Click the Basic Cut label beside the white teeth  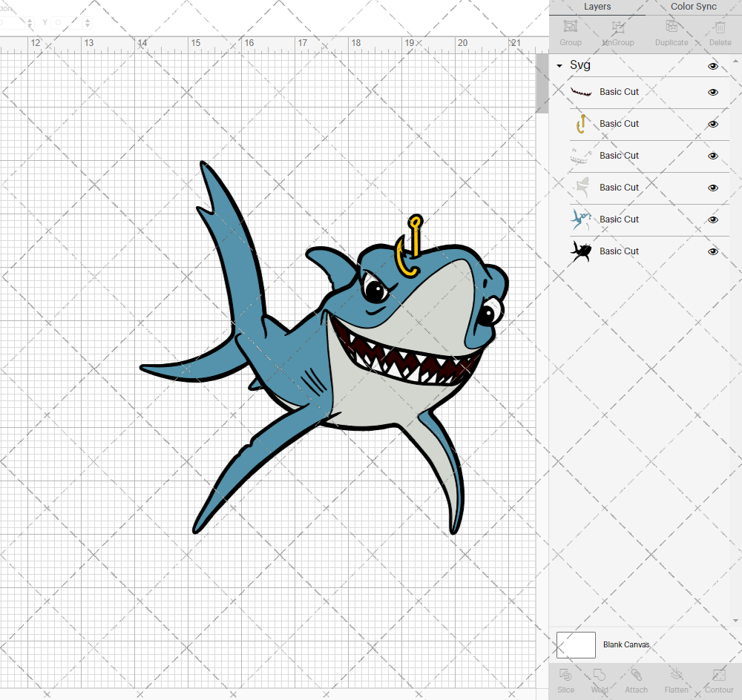(619, 155)
